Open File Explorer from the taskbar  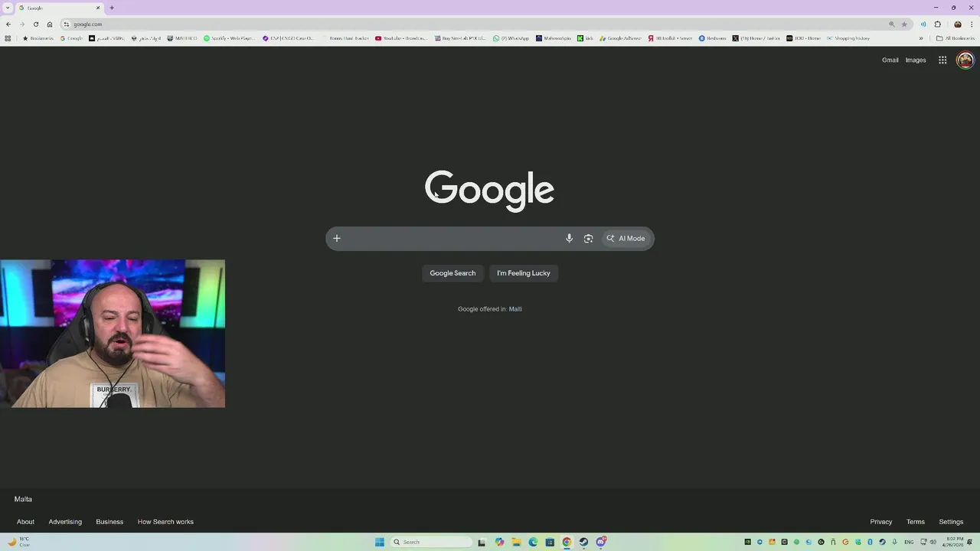click(x=516, y=542)
